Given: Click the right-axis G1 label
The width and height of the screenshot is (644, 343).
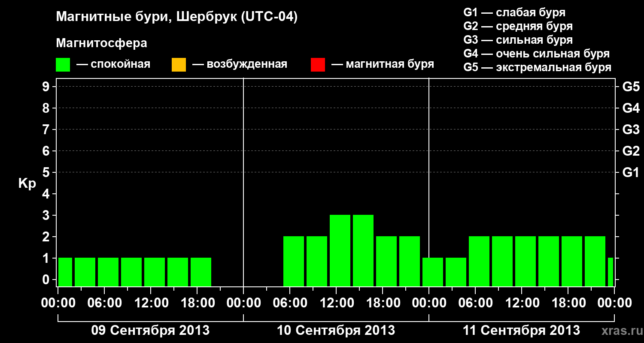Looking at the screenshot, I should (x=631, y=172).
